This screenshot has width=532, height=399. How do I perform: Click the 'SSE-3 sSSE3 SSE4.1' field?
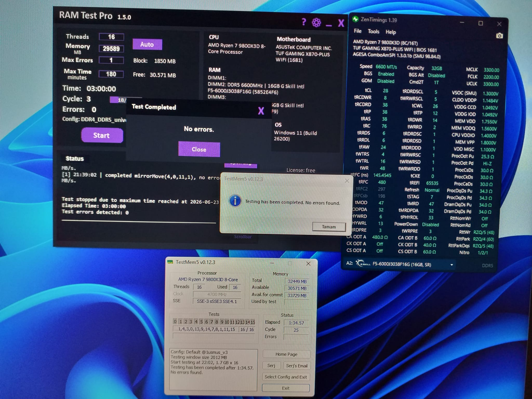[x=217, y=301]
